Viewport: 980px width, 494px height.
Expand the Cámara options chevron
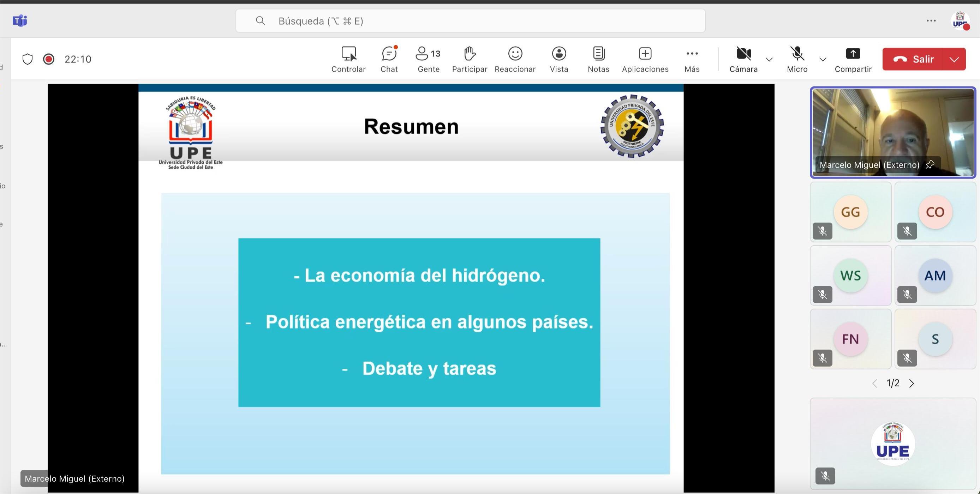[x=769, y=60]
